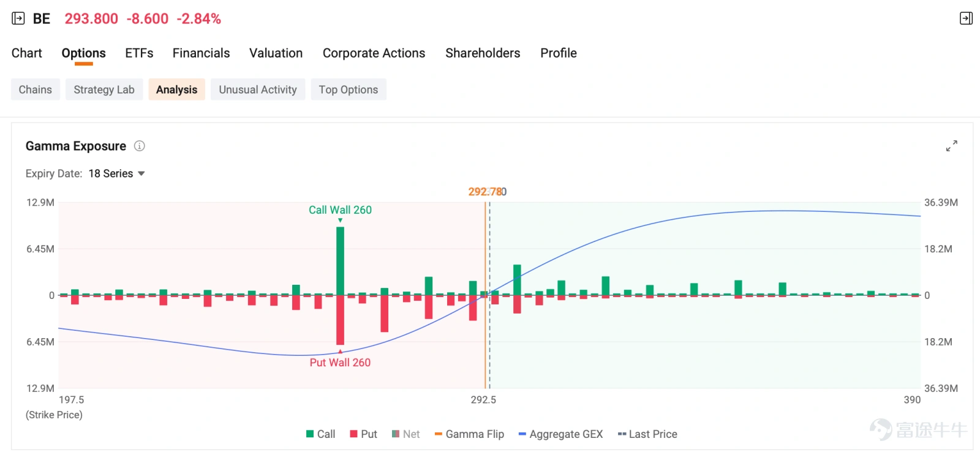Toggle the Gamma Flip legend item

point(469,434)
